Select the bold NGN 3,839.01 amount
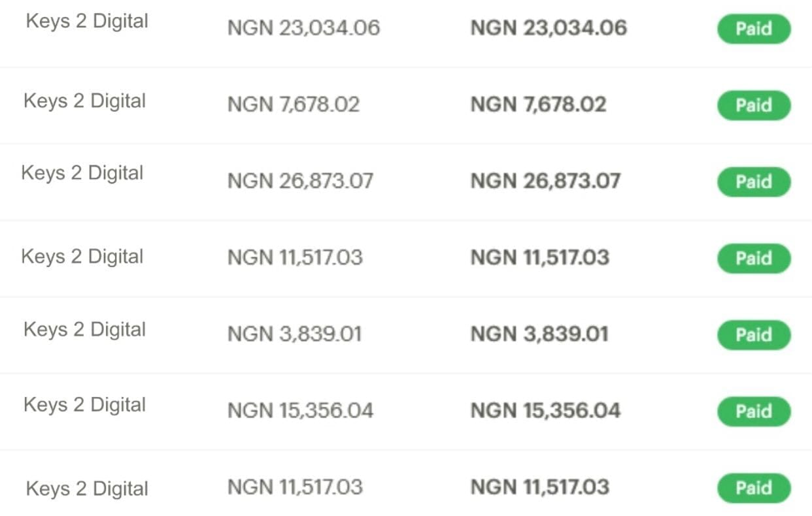Image resolution: width=812 pixels, height=516 pixels. [539, 334]
